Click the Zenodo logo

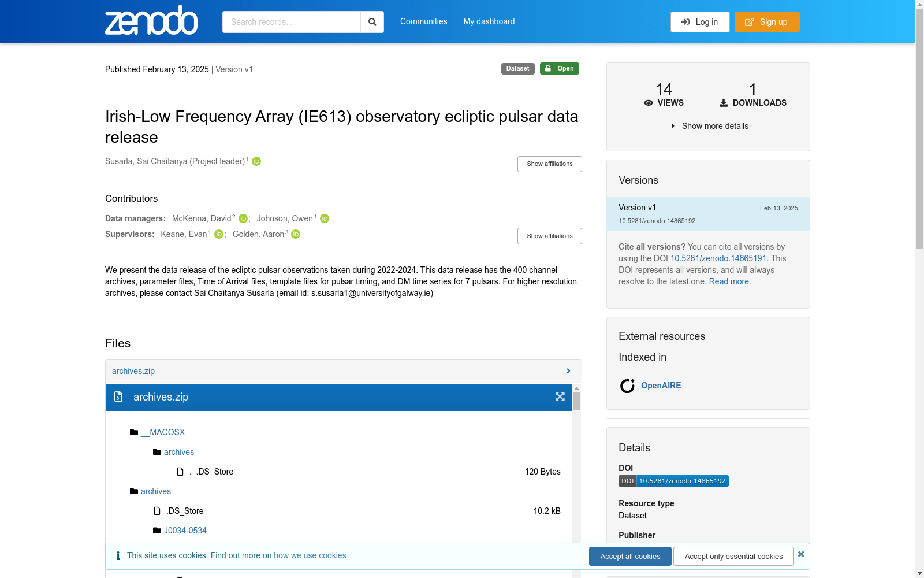[151, 20]
